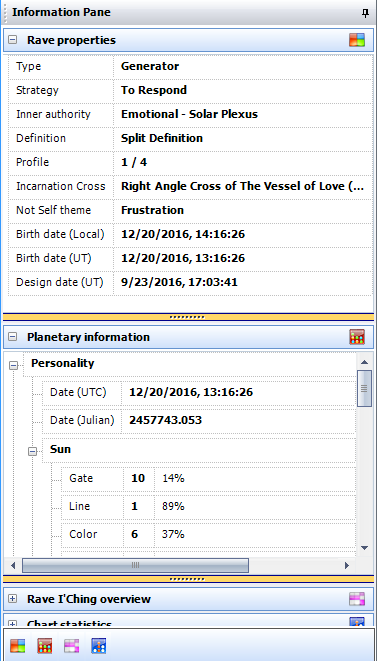Collapse the Personality tree node

(x=13, y=365)
